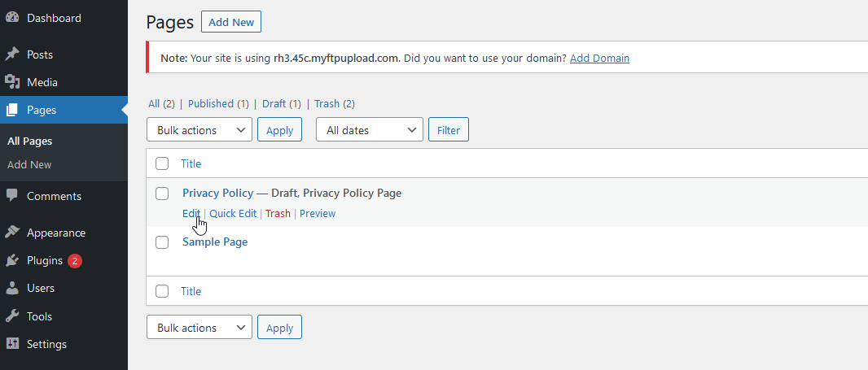Toggle the select-all checkbox in header

coord(162,163)
